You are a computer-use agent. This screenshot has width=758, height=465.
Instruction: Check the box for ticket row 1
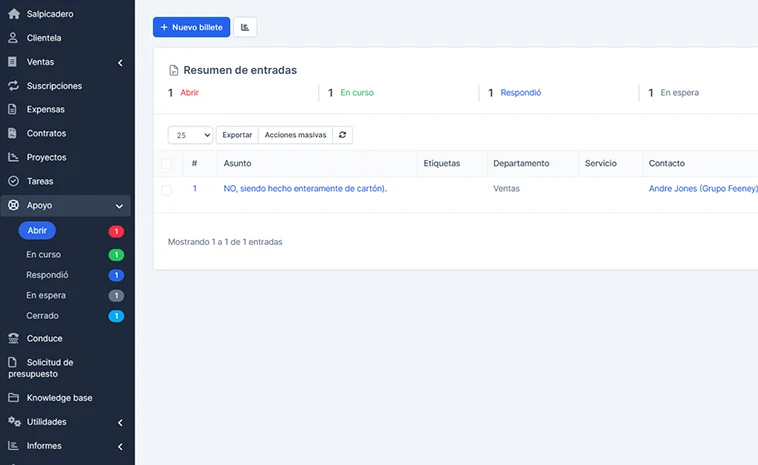[166, 190]
